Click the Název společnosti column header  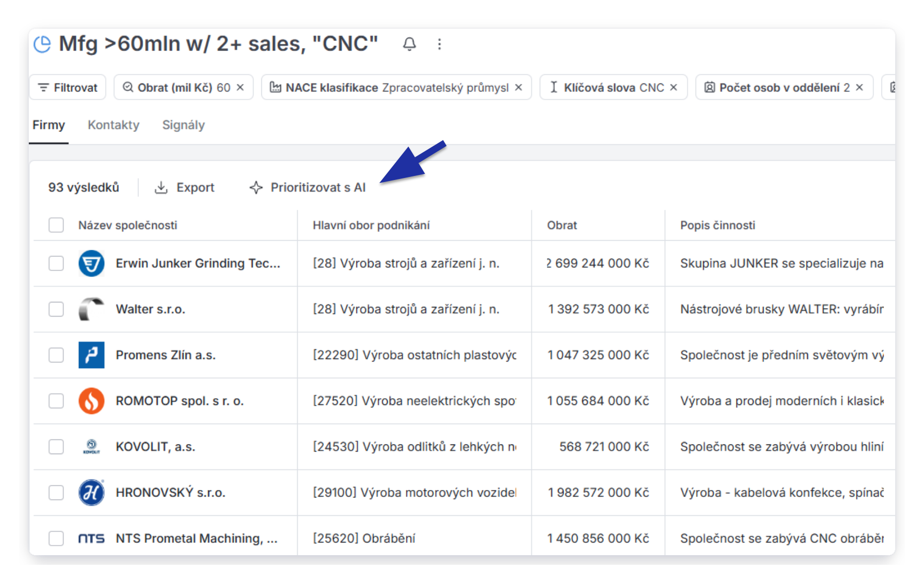[127, 225]
